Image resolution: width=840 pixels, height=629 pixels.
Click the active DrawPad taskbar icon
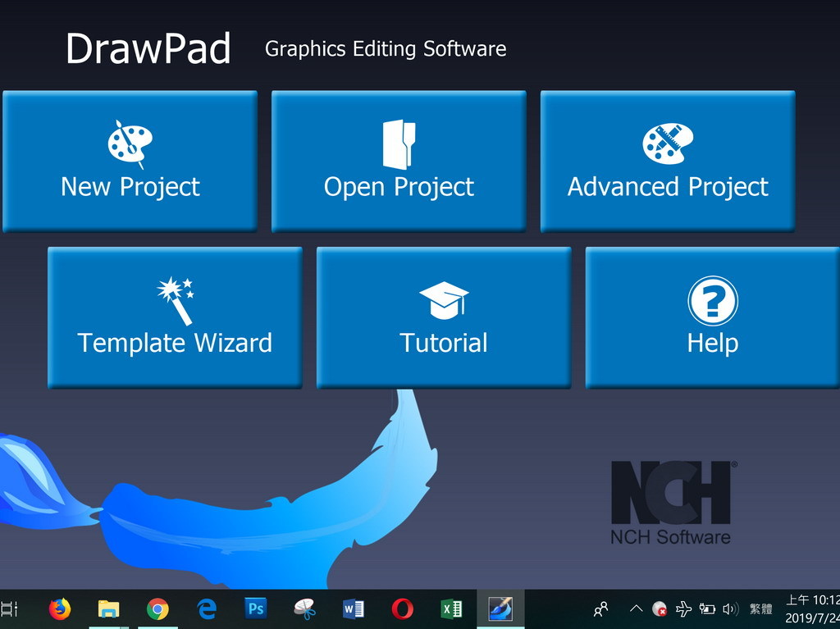[499, 608]
